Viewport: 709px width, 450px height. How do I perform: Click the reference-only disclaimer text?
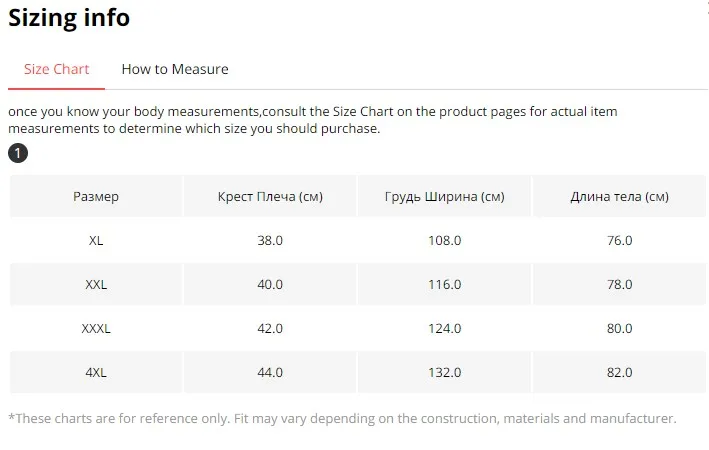[342, 418]
